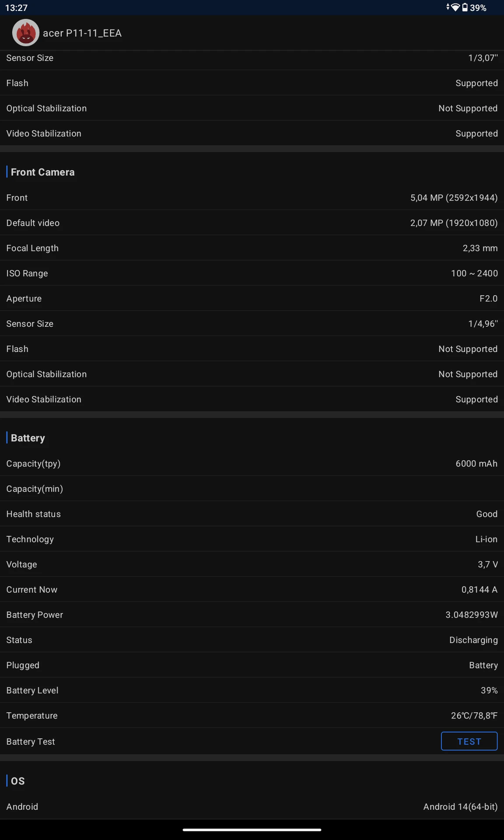Viewport: 504px width, 840px height.
Task: Tap the acer P11-11_EEA device title
Action: click(82, 33)
